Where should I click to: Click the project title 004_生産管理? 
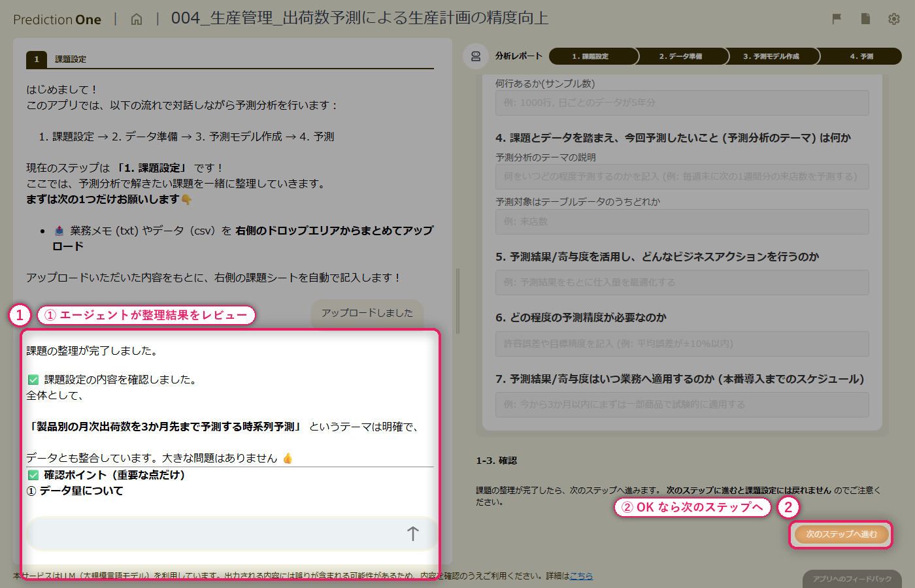[x=359, y=18]
